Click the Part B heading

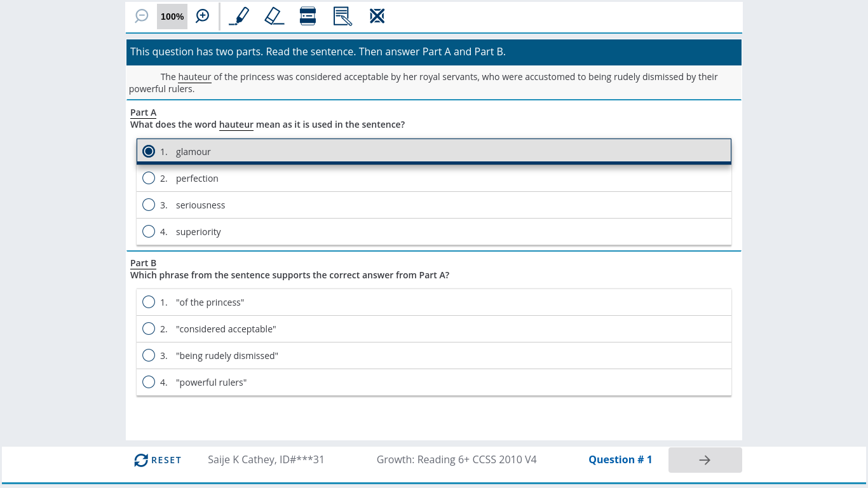(x=143, y=263)
